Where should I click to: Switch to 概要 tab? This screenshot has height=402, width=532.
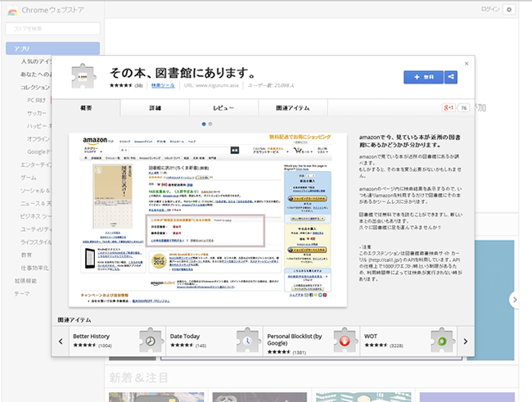[x=86, y=108]
